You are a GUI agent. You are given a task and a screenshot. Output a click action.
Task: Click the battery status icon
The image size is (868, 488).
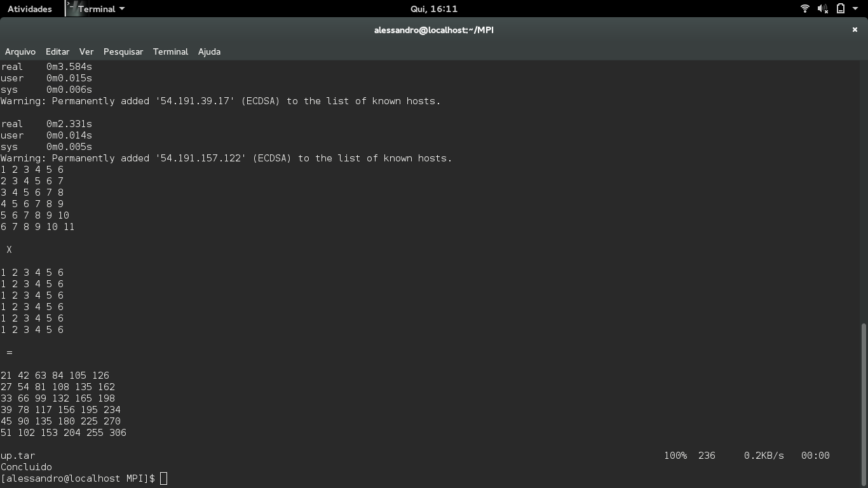(x=840, y=9)
